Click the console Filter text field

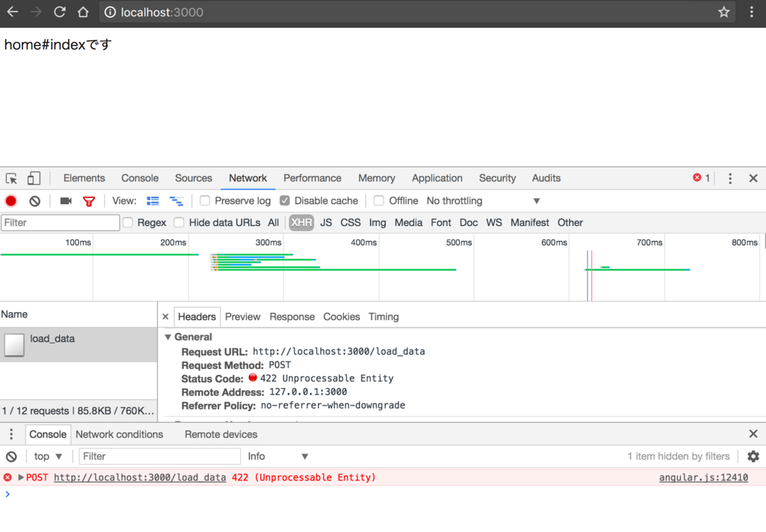[160, 456]
